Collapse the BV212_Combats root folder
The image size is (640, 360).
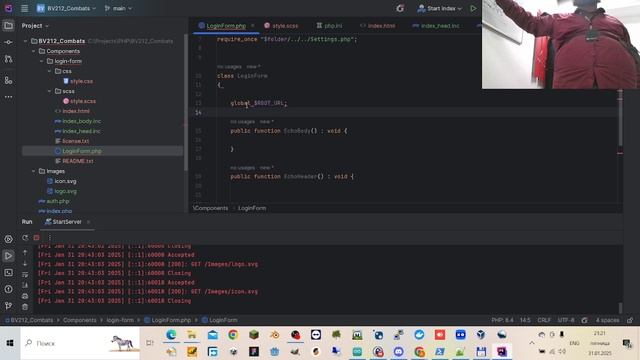[x=26, y=41]
